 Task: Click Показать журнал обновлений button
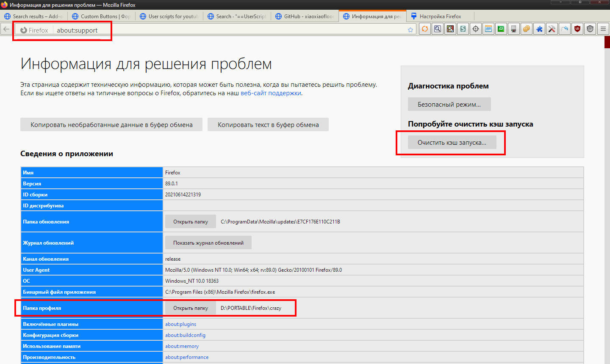click(x=208, y=243)
